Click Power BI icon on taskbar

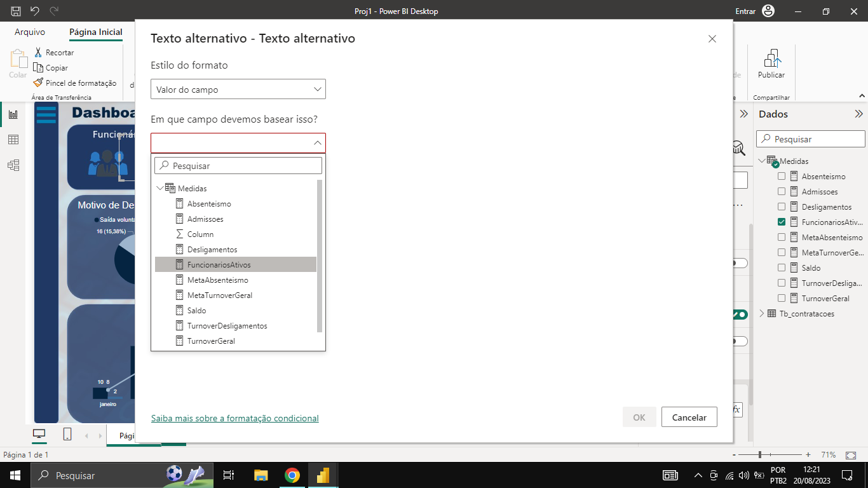323,475
